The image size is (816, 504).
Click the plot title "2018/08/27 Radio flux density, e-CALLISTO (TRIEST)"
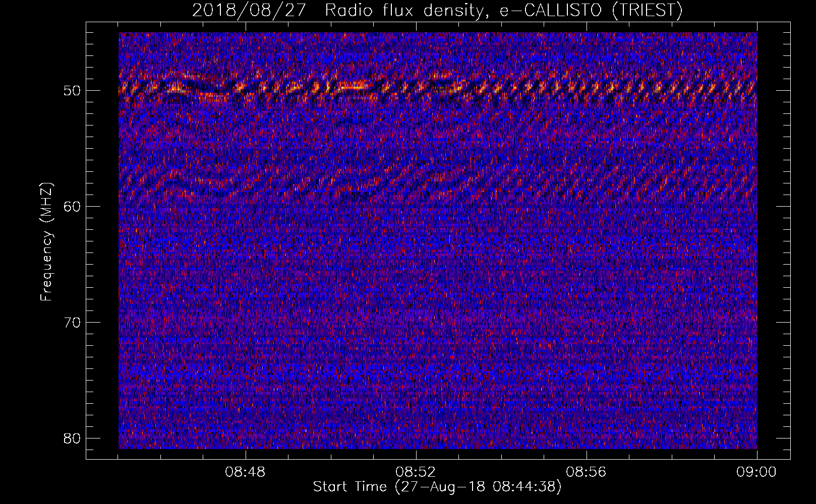click(437, 11)
